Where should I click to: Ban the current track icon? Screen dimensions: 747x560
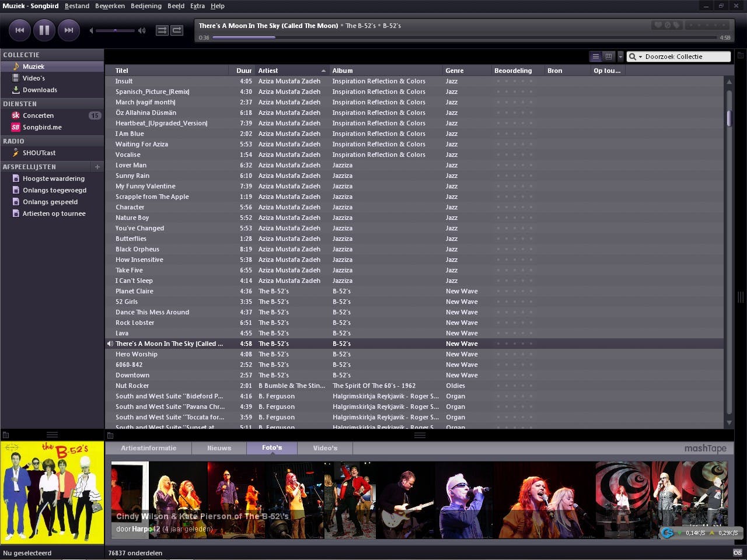point(667,25)
